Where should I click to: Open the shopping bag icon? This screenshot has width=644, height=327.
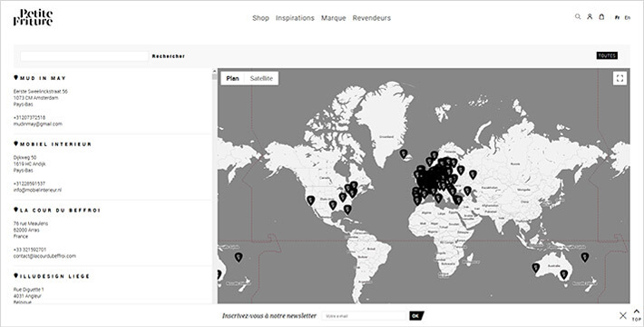(601, 17)
